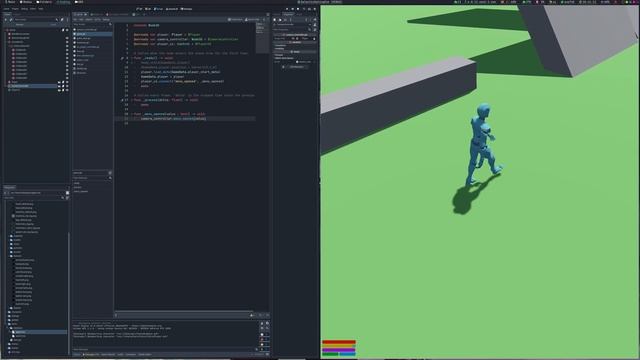Open the Output bottom panel tab
This screenshot has width=640, height=360.
click(x=77, y=354)
